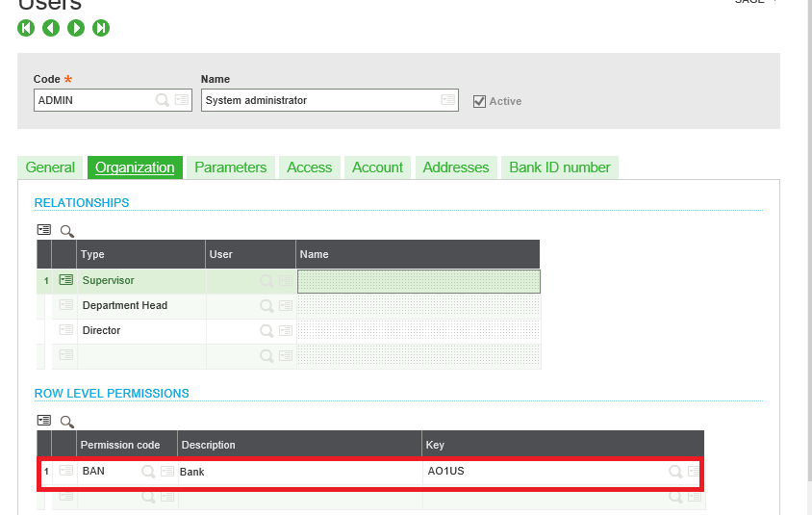Click the Key column header
This screenshot has width=812, height=515.
563,445
